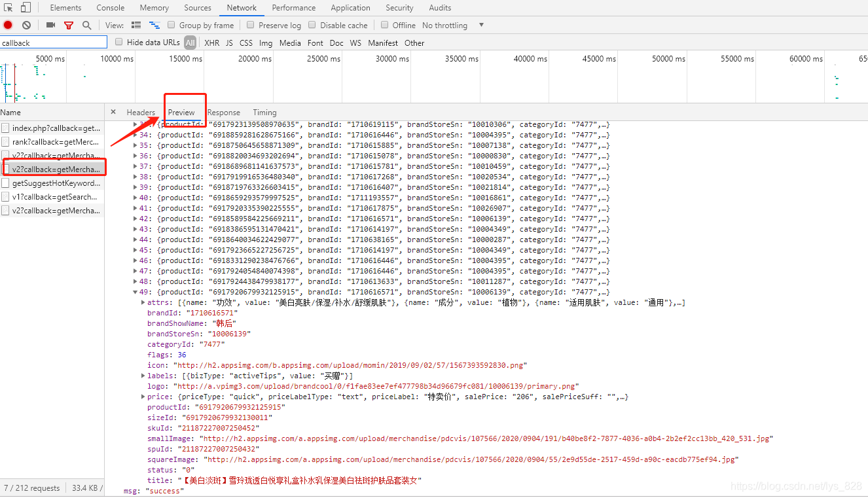This screenshot has height=498, width=868.
Task: Open the Audits tab
Action: 440,8
